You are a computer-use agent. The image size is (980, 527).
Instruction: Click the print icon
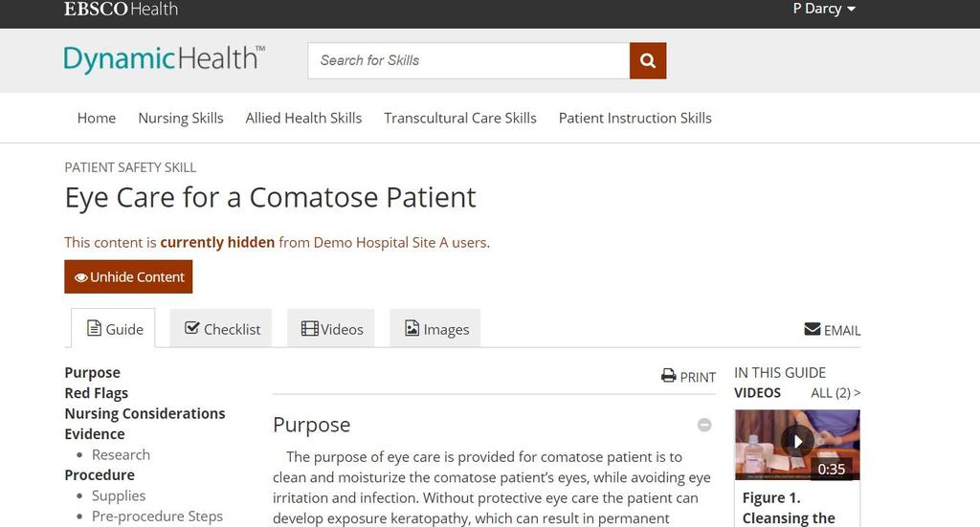tap(669, 376)
